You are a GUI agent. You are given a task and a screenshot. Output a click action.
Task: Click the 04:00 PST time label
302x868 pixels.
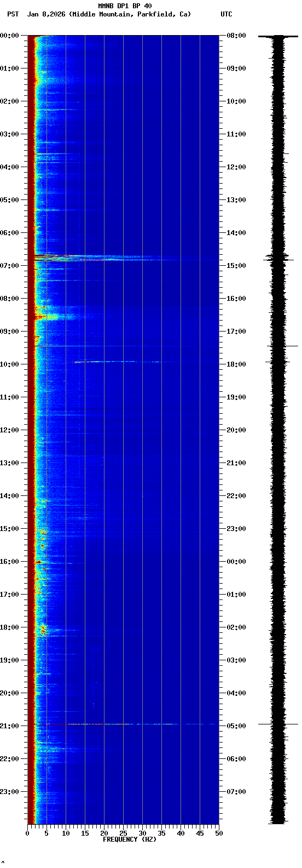9,167
